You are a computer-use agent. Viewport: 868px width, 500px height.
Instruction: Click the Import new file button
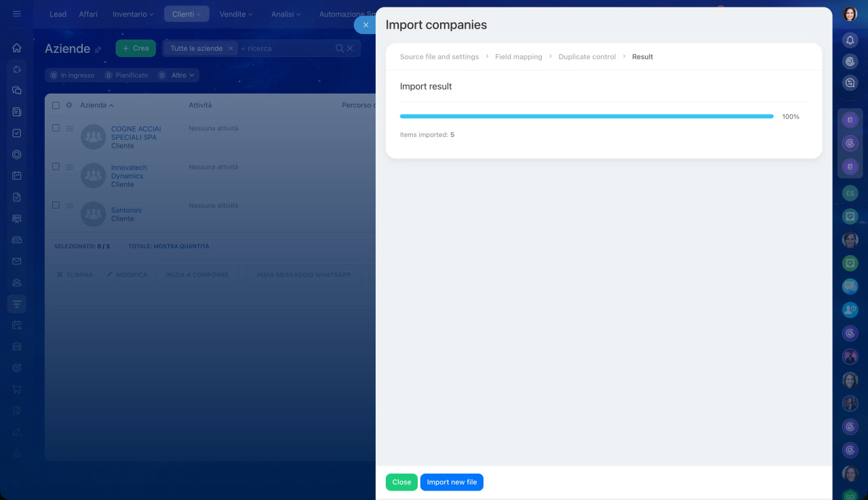click(x=452, y=482)
